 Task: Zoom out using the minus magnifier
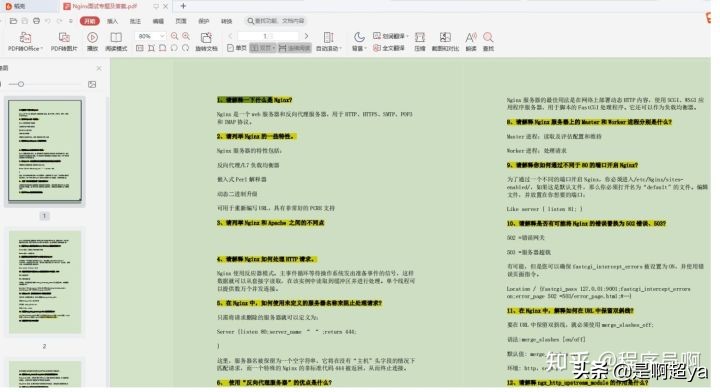(174, 36)
